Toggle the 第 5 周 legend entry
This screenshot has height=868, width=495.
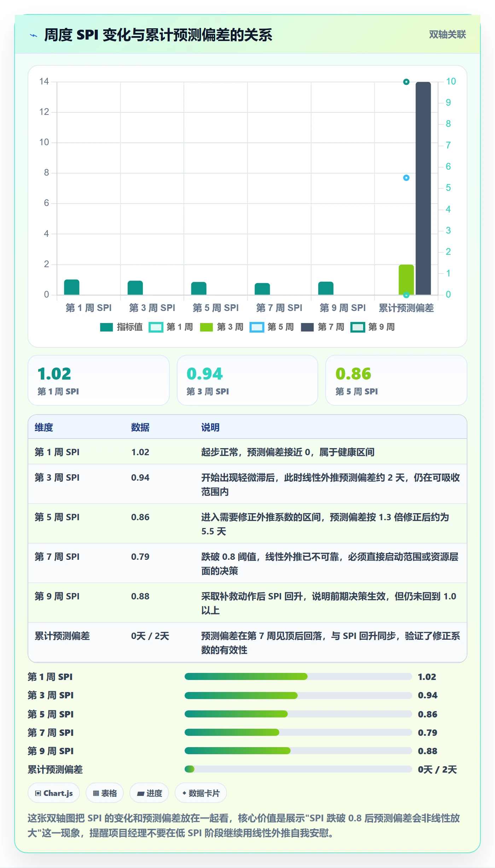coord(272,327)
